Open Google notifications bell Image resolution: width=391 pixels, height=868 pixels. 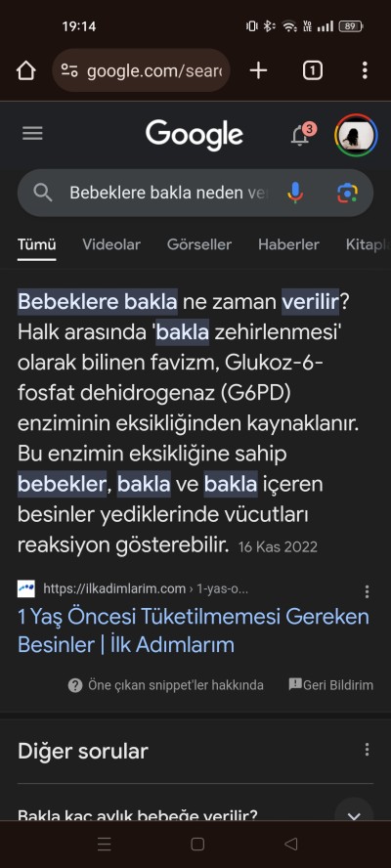pos(301,135)
